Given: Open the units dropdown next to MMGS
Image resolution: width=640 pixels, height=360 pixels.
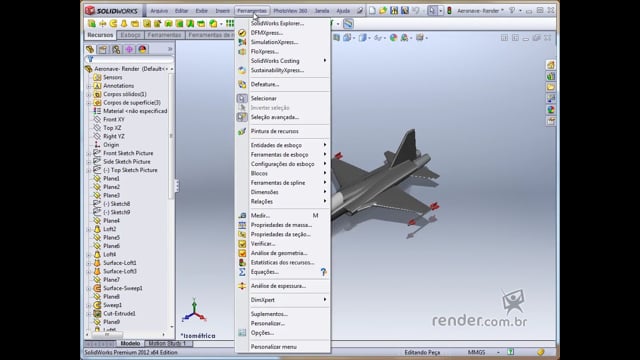Looking at the screenshot, I should tap(498, 352).
